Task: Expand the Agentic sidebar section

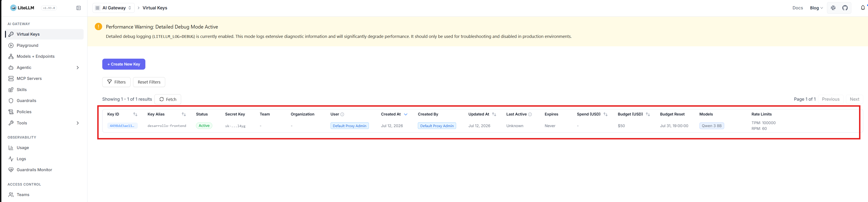Action: click(x=77, y=68)
